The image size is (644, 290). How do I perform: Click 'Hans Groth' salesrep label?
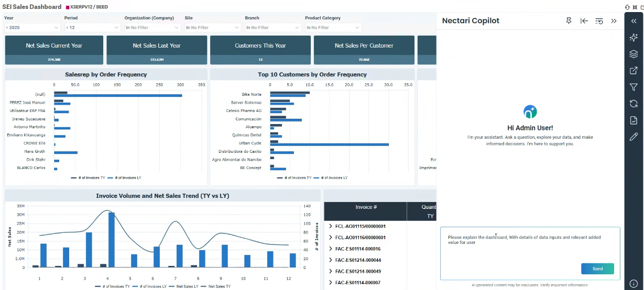click(35, 152)
